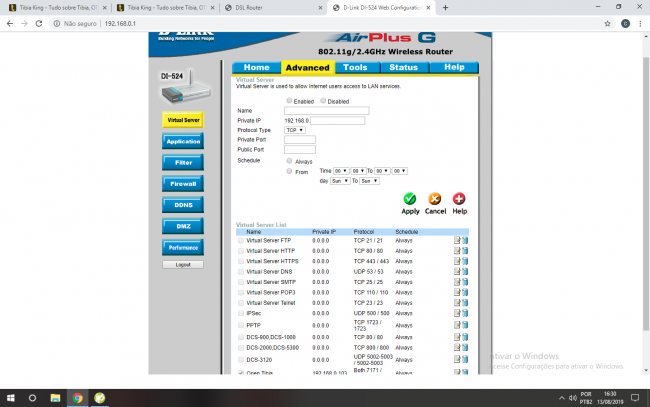Click the Private IP input field
The width and height of the screenshot is (650, 407).
tap(337, 120)
